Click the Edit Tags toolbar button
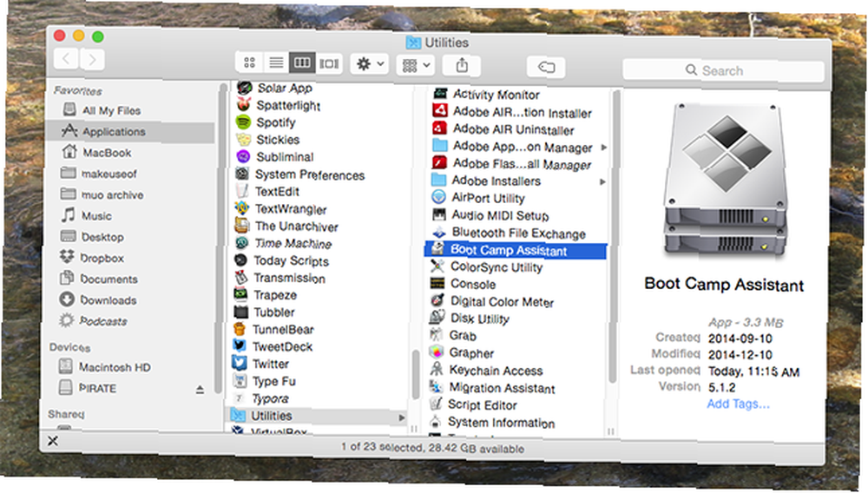Viewport: 868px width, 493px height. click(546, 67)
